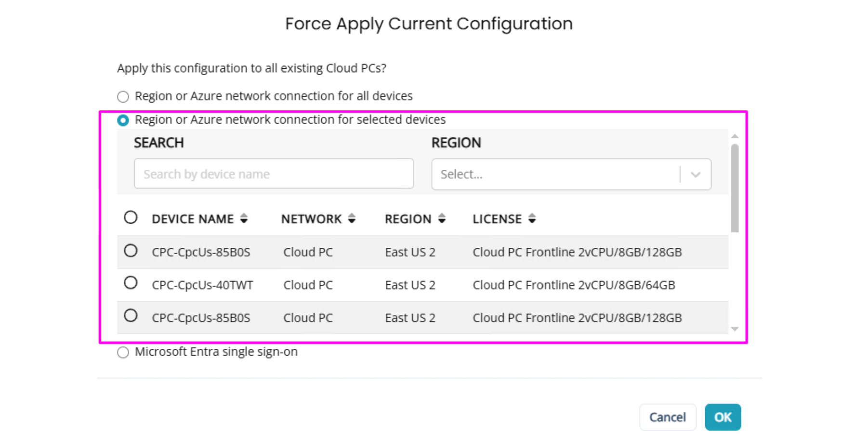868x434 pixels.
Task: Click the 8GB/64GB Frontline license cell
Action: coord(574,285)
